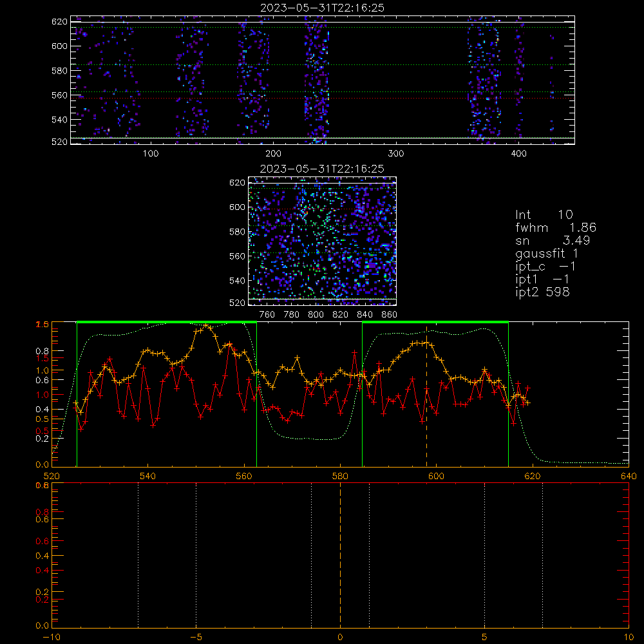Select the 'ipt_c -1' readout

tap(545, 267)
